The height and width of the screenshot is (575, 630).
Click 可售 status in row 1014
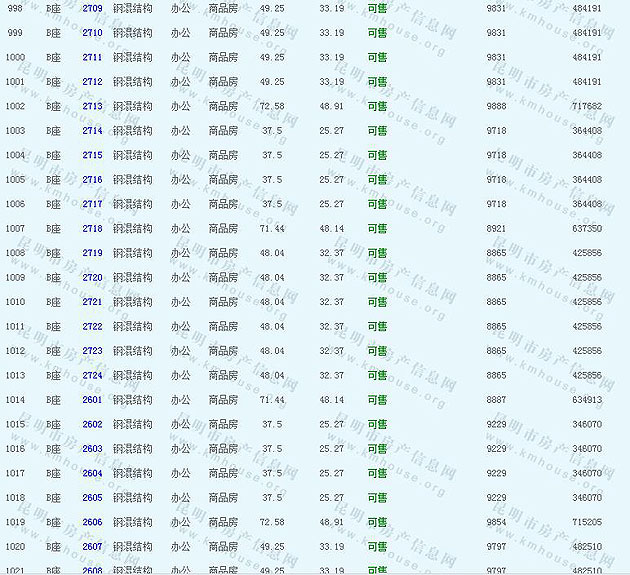(x=377, y=400)
